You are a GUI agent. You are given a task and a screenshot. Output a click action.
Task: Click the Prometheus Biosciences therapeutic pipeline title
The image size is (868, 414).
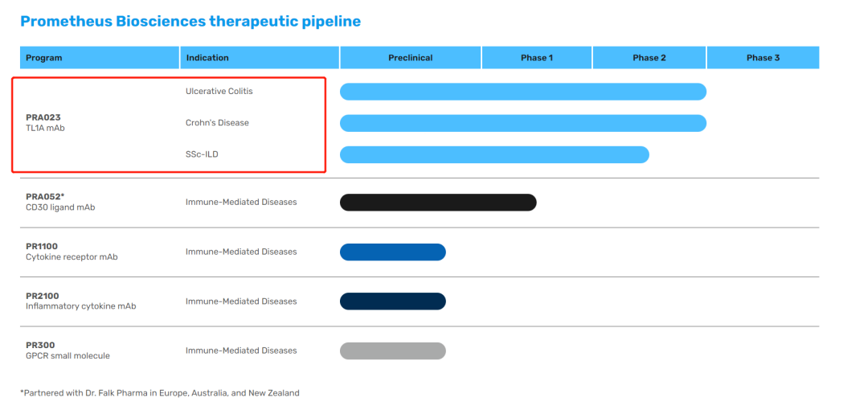coord(190,22)
